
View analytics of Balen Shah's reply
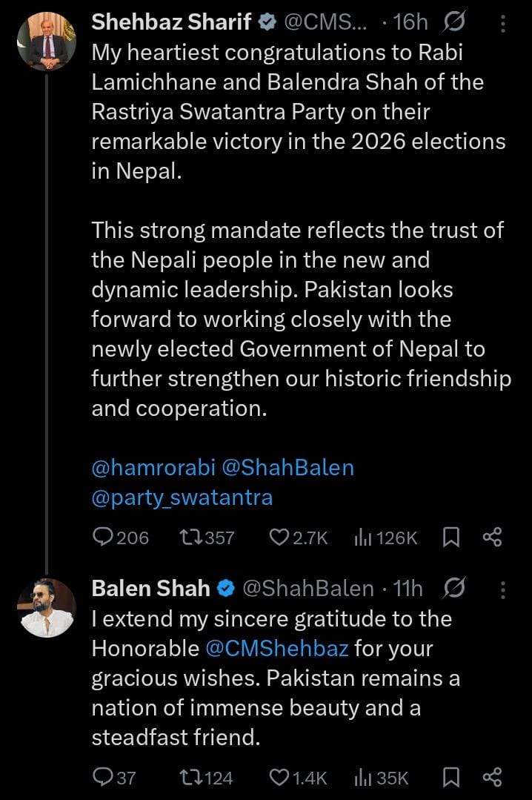pos(363,777)
